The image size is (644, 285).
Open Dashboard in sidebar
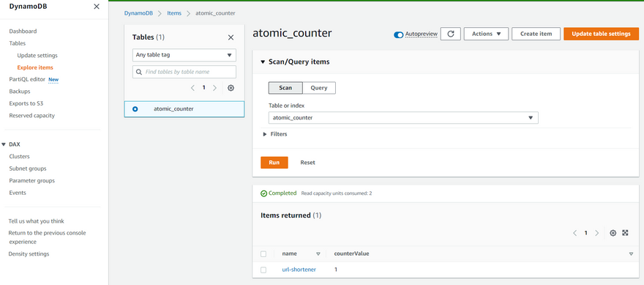pos(23,32)
